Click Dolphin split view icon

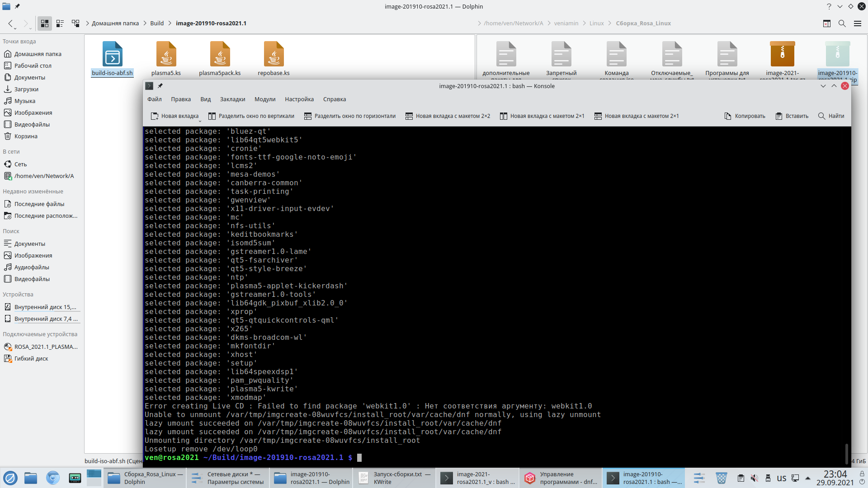(x=826, y=23)
